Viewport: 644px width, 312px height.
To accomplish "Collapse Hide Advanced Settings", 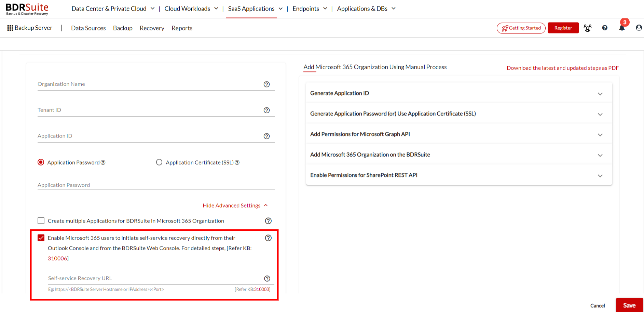I will 235,205.
